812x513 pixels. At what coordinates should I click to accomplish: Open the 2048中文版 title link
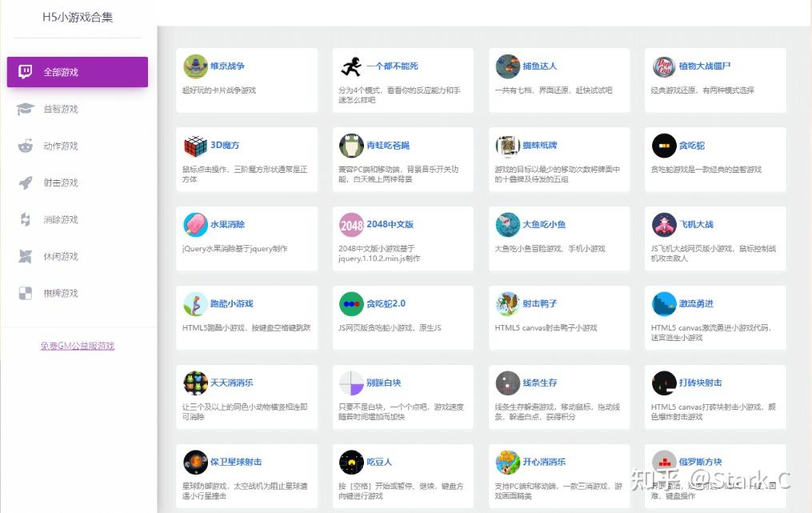pyautogui.click(x=390, y=224)
